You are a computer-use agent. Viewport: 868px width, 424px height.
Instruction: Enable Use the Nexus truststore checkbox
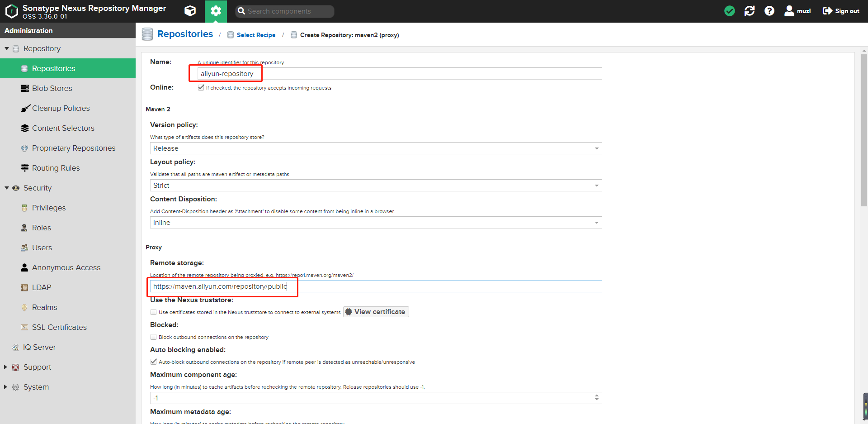(153, 312)
